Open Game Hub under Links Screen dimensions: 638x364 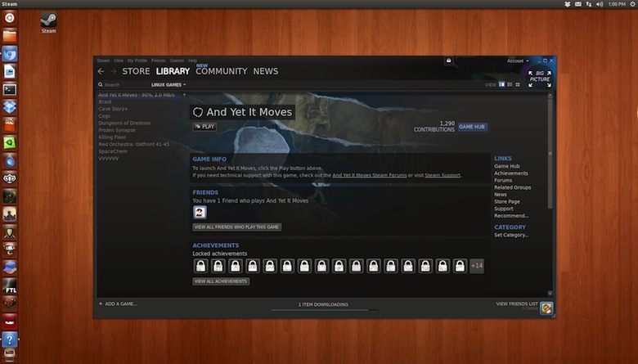(507, 166)
